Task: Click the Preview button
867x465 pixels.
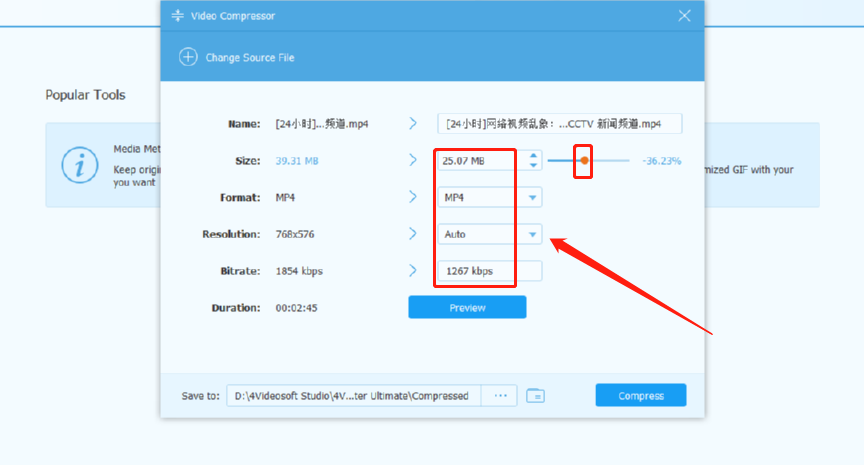Action: [467, 307]
